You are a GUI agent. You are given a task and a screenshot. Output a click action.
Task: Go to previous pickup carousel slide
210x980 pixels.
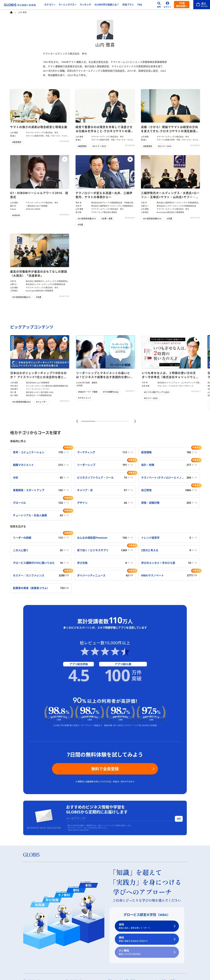point(77,421)
